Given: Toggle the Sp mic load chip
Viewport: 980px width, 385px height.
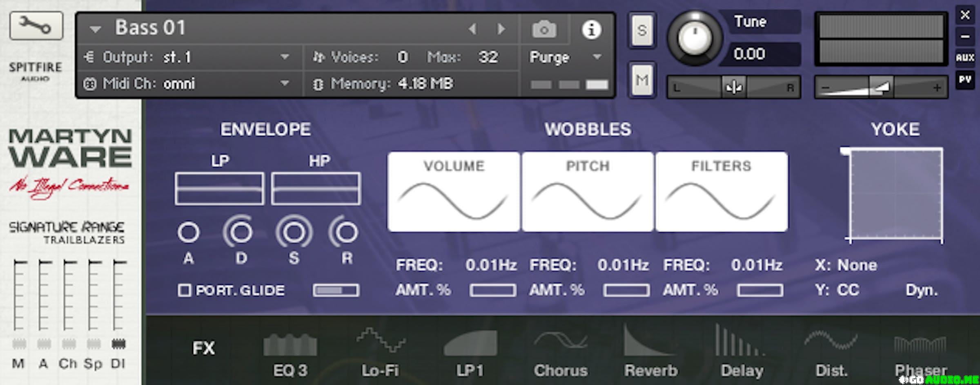Looking at the screenshot, I should 94,344.
